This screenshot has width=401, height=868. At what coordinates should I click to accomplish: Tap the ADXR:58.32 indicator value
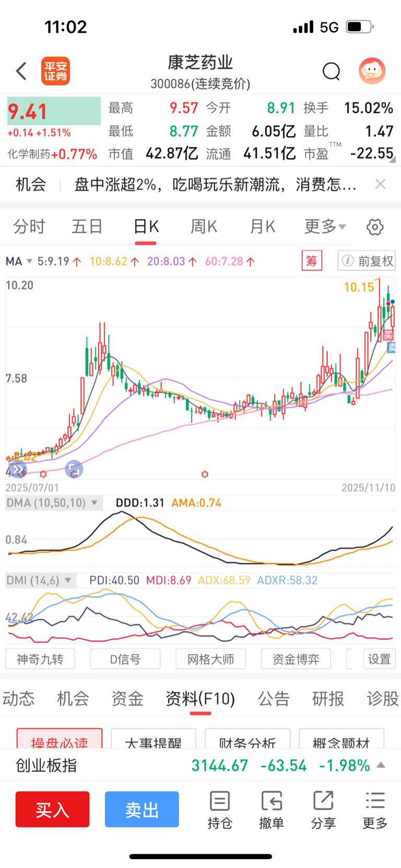287,580
